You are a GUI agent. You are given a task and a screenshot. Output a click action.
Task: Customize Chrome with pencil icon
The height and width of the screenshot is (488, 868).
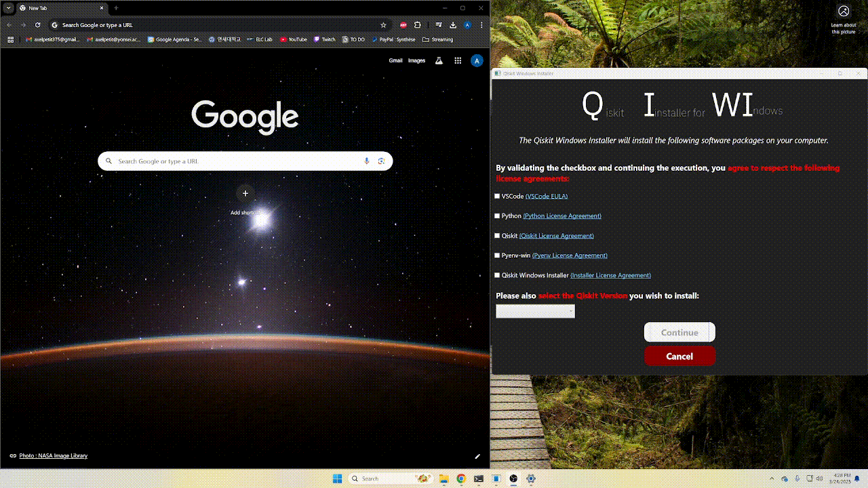pyautogui.click(x=477, y=456)
